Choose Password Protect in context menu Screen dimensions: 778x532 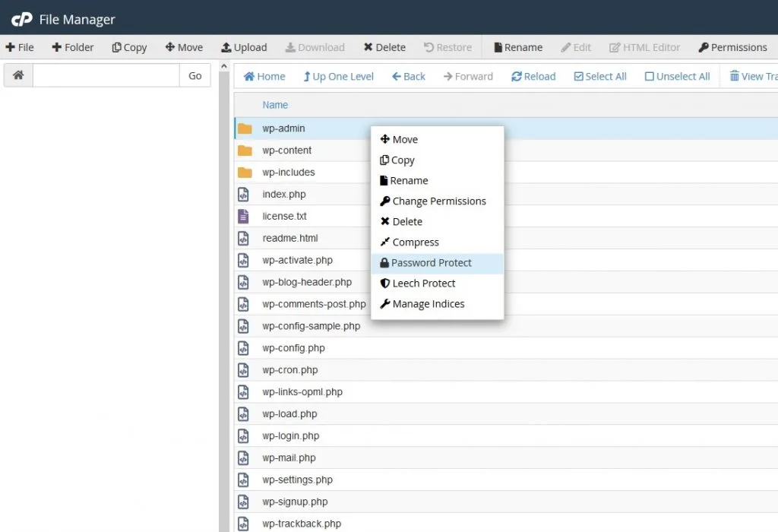[x=437, y=262]
